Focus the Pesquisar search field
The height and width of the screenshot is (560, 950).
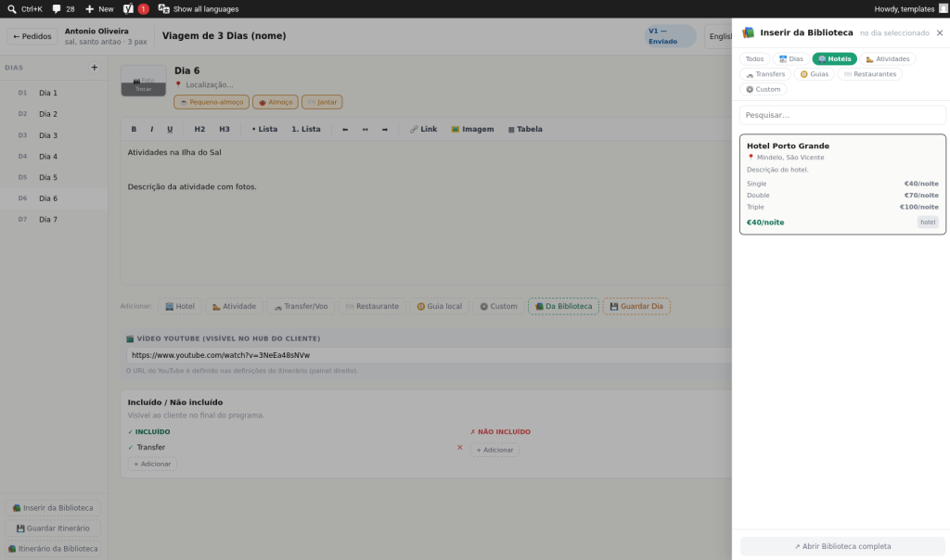point(842,115)
